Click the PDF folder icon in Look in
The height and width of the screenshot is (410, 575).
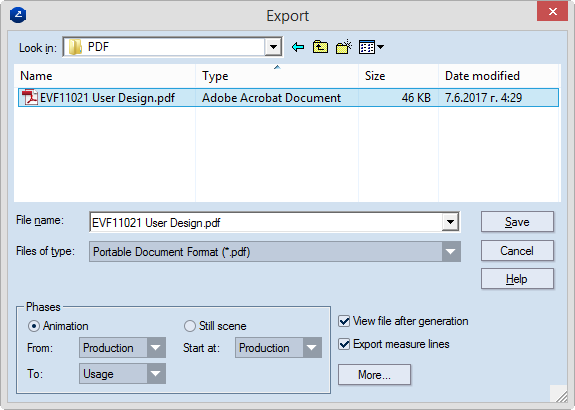click(x=75, y=47)
